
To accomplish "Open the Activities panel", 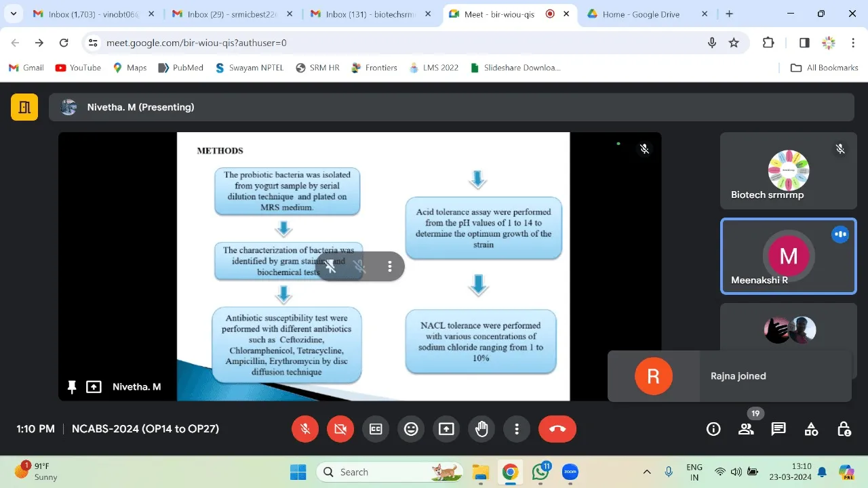I will pos(811,429).
